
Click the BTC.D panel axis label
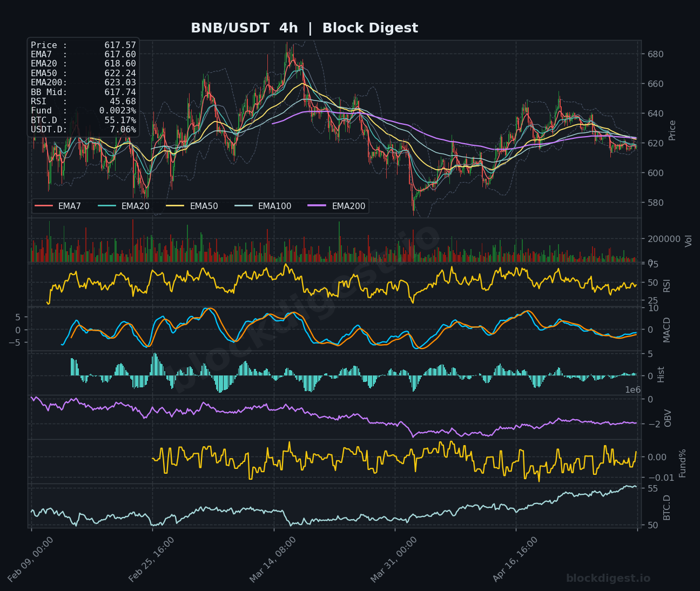[x=667, y=507]
